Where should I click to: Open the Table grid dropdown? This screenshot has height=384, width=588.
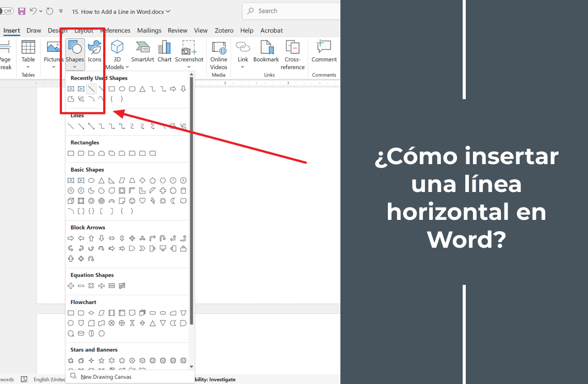(x=28, y=54)
